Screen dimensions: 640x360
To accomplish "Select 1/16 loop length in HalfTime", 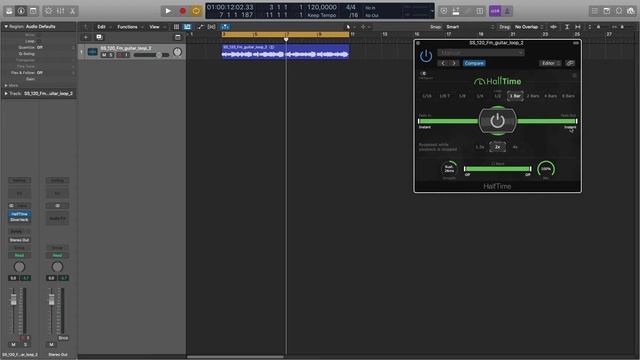I will click(x=427, y=96).
